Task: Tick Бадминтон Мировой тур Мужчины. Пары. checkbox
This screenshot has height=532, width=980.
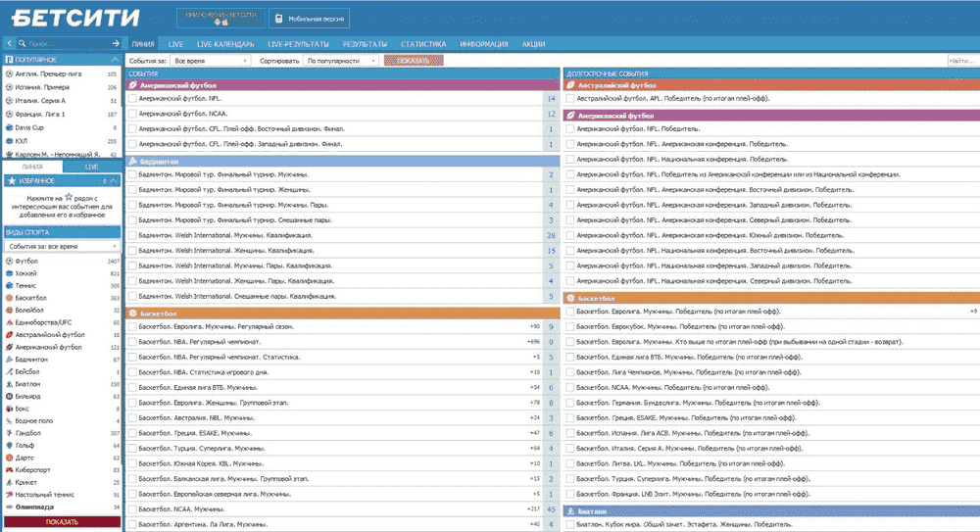Action: 132,205
